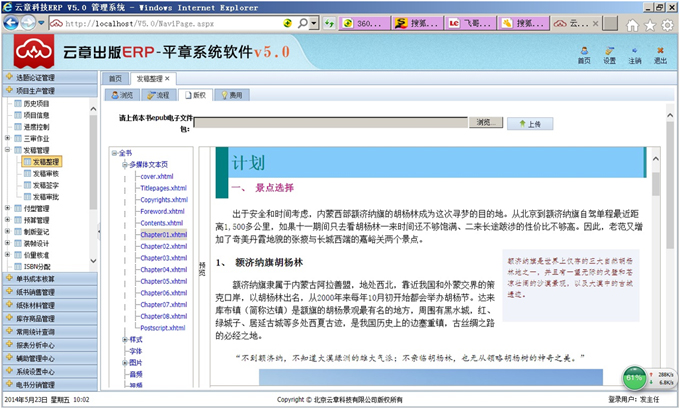The width and height of the screenshot is (680, 409).
Task: Collapse the 全书 root node
Action: (x=114, y=153)
